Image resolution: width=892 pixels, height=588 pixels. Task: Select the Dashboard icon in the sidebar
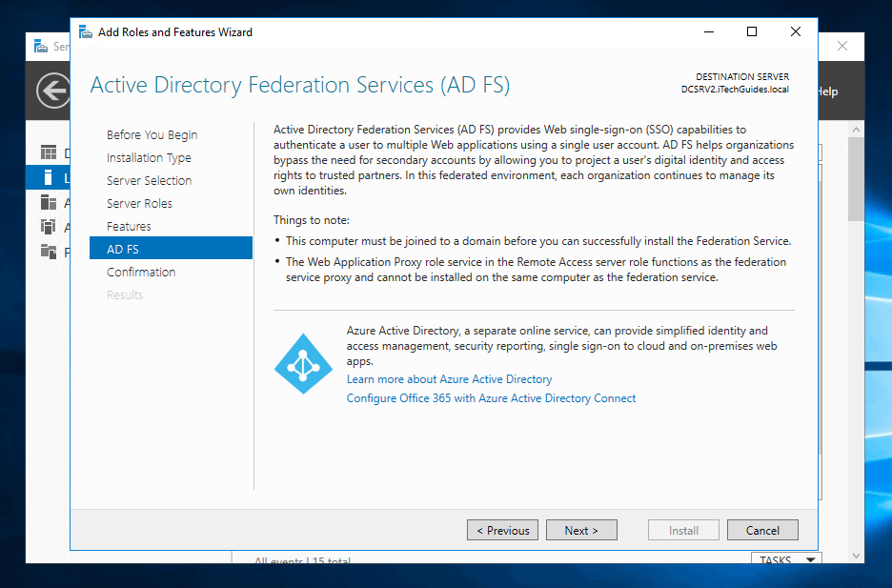(x=46, y=152)
